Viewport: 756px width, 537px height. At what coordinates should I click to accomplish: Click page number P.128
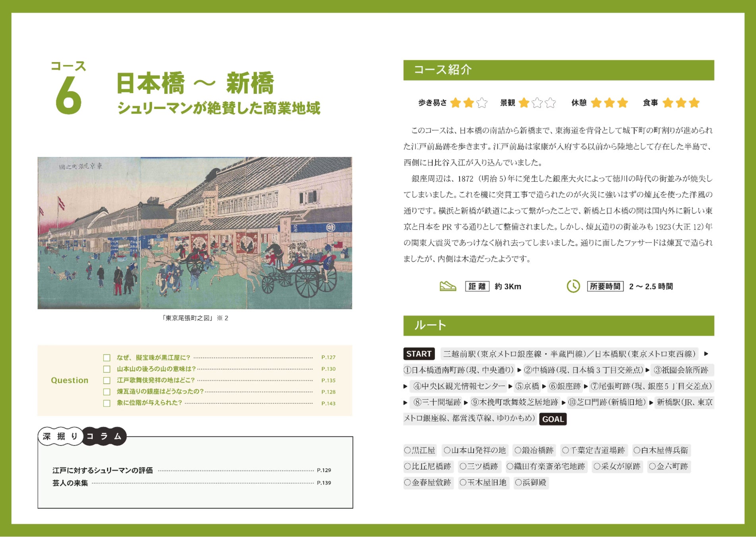coord(328,392)
